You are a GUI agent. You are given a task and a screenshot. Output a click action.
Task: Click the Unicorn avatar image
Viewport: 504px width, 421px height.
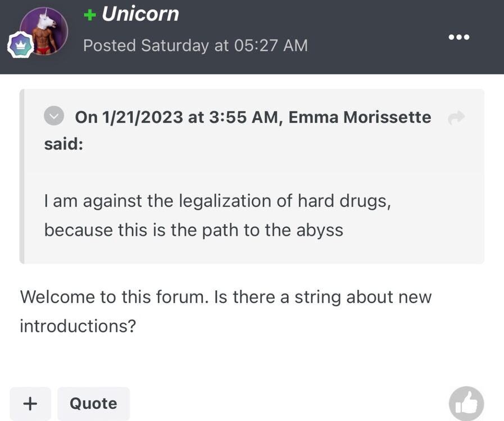click(45, 30)
